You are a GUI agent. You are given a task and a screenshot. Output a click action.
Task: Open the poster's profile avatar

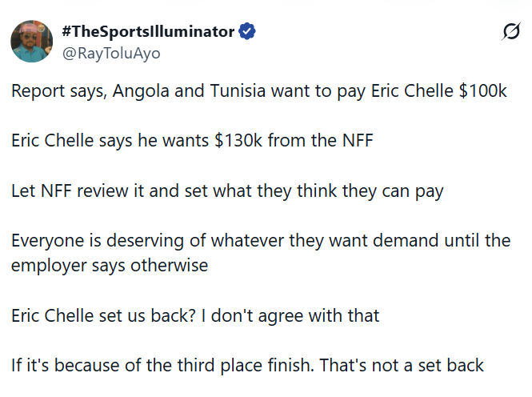tap(32, 41)
